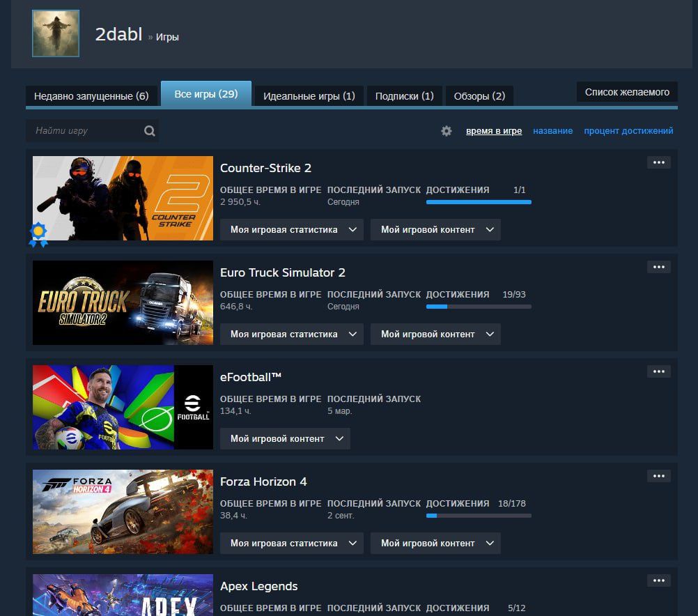Open the Apex Legends title
Screen dimensions: 698x616
pos(258,586)
